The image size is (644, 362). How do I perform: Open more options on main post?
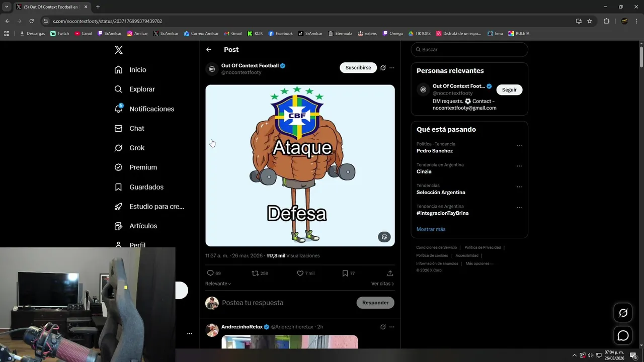pos(392,68)
